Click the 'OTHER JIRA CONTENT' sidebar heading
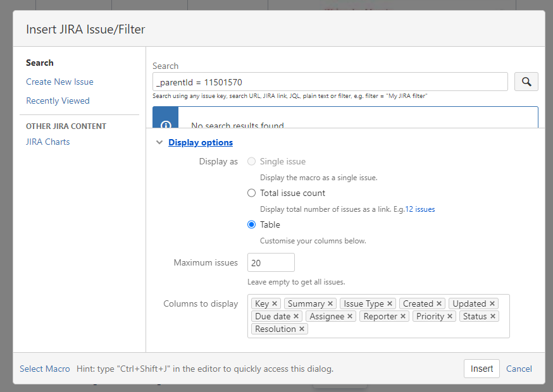This screenshot has height=392, width=553. coord(66,126)
